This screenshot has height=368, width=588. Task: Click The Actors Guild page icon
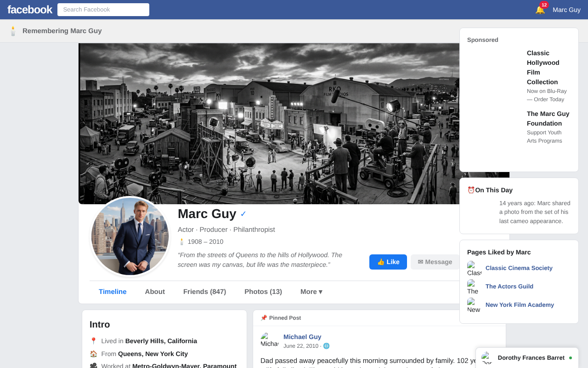click(x=475, y=287)
